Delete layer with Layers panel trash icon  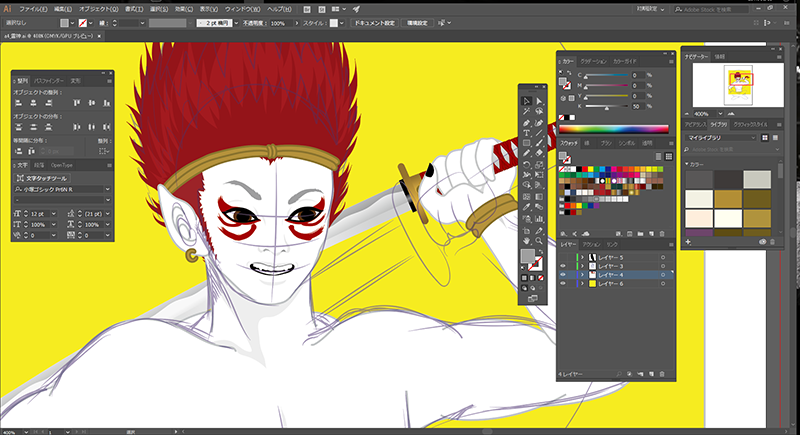[662, 374]
